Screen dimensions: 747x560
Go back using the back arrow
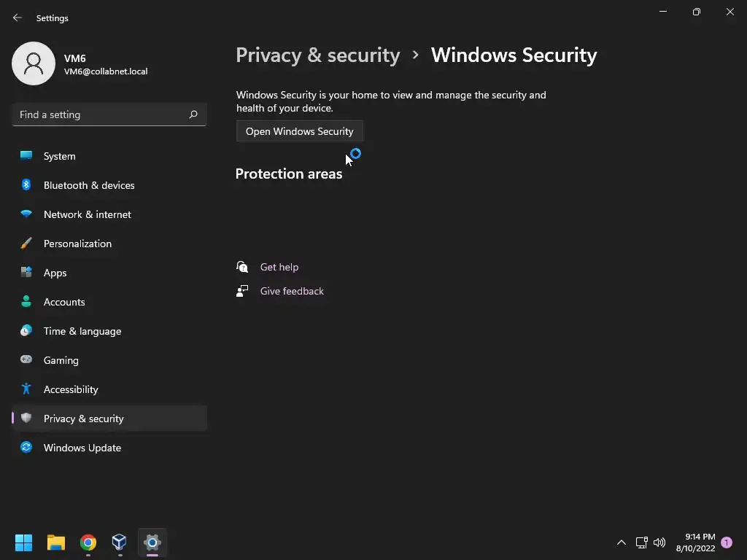[18, 17]
